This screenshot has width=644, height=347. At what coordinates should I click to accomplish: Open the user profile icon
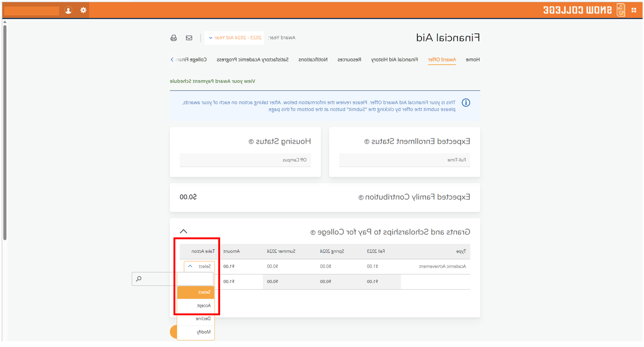click(x=69, y=10)
